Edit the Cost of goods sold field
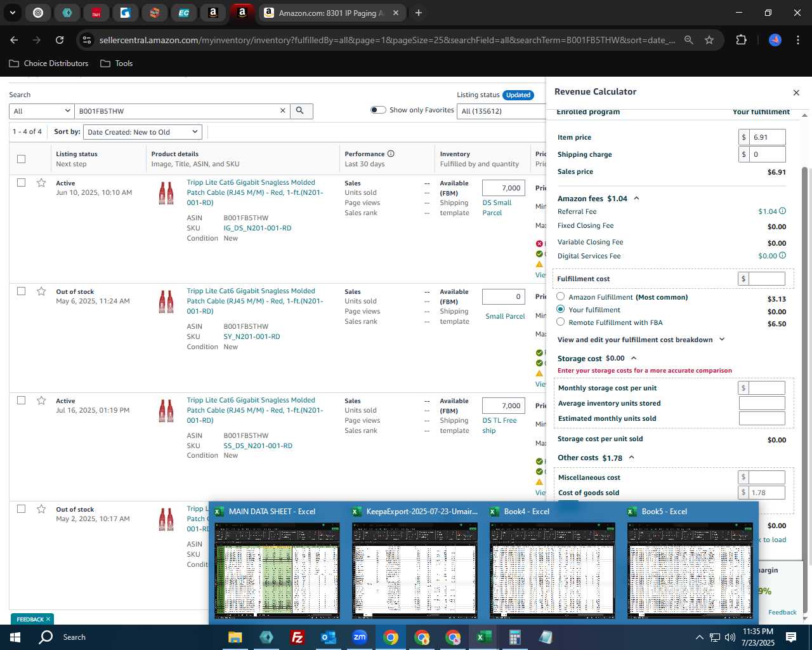Image resolution: width=812 pixels, height=650 pixels. 768,493
